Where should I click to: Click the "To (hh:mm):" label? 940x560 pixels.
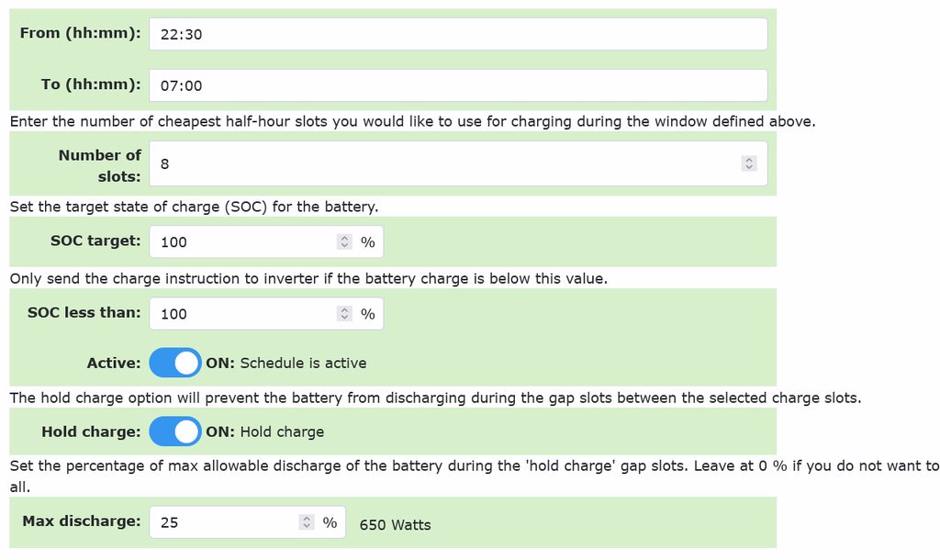pyautogui.click(x=91, y=84)
